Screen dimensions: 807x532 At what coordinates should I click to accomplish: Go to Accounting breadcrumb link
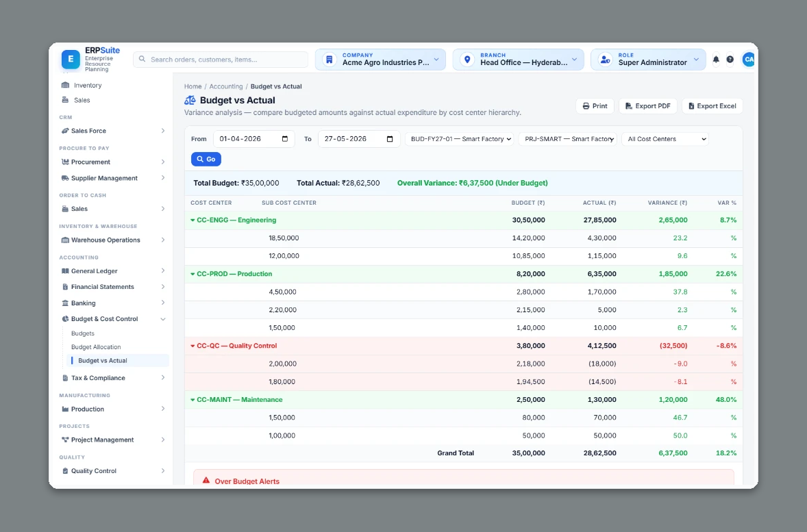226,86
